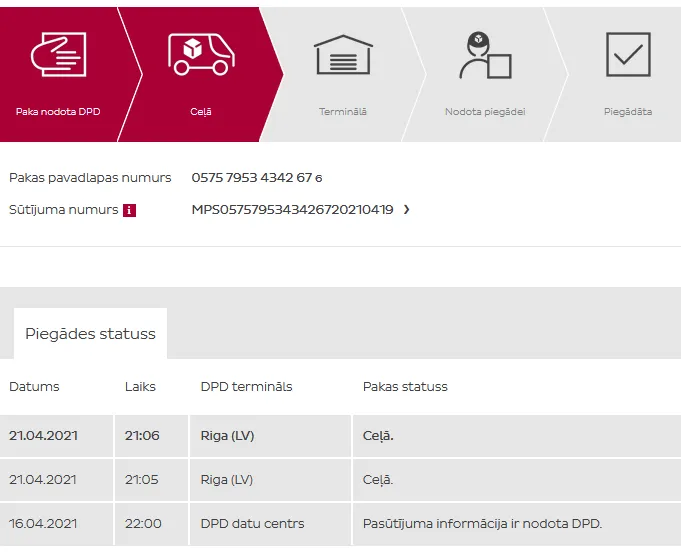Click the 'Pakas pavadlapas numurs' label

(x=90, y=178)
